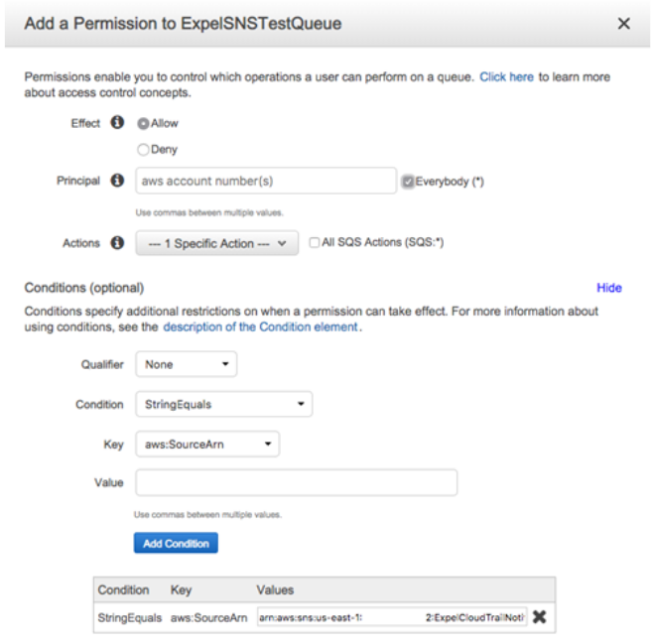Image resolution: width=652 pixels, height=644 pixels.
Task: Click the Add Condition button
Action: 176,543
